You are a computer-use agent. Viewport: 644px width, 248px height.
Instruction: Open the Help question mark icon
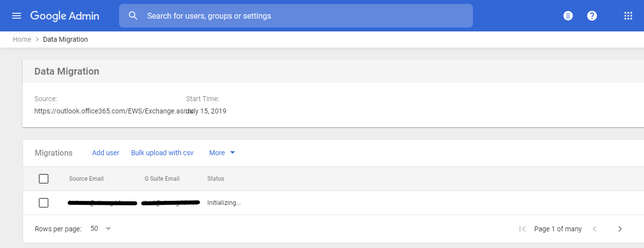(592, 16)
